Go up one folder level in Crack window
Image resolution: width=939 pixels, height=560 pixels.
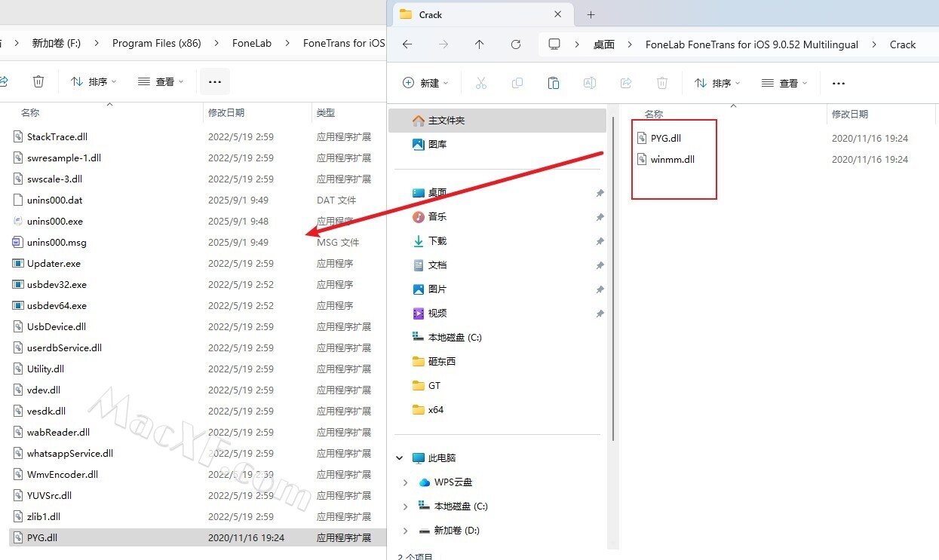(479, 44)
